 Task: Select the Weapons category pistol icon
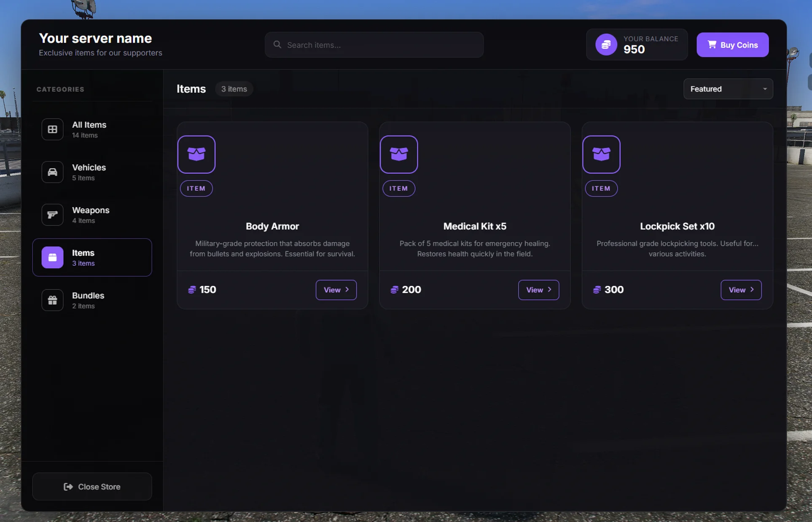tap(52, 215)
